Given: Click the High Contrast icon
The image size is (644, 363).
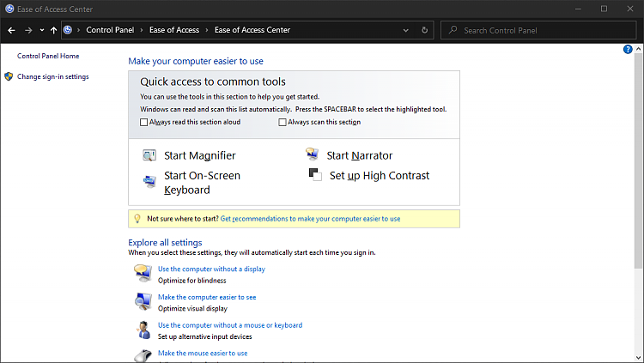Looking at the screenshot, I should [x=315, y=174].
